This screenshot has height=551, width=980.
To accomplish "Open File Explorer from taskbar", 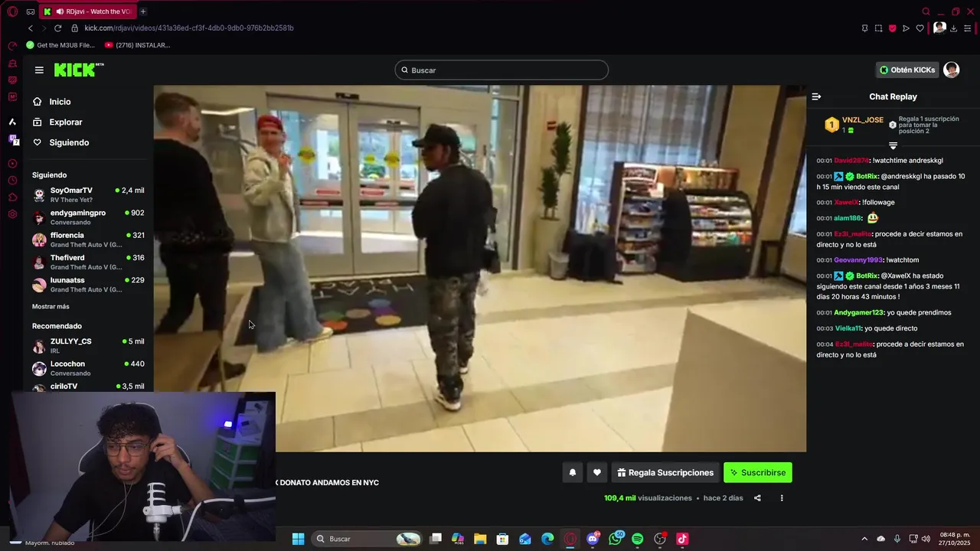I will pos(480,539).
